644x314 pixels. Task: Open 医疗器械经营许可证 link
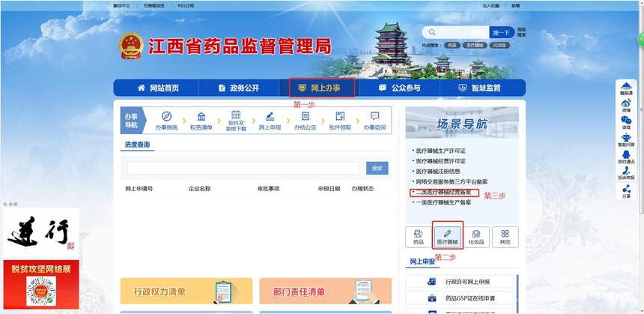(x=441, y=161)
